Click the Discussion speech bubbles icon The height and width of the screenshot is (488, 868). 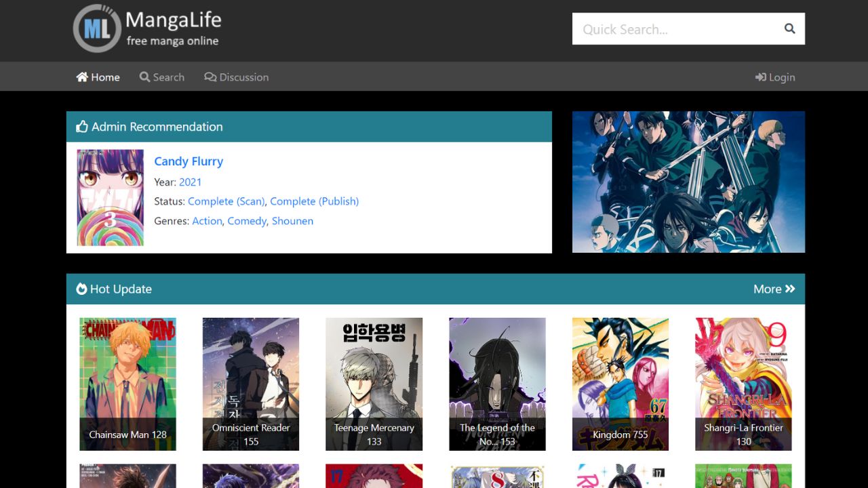coord(210,77)
